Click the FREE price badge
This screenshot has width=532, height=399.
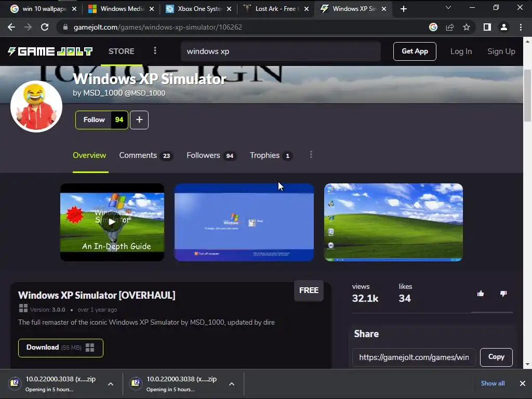pos(309,290)
